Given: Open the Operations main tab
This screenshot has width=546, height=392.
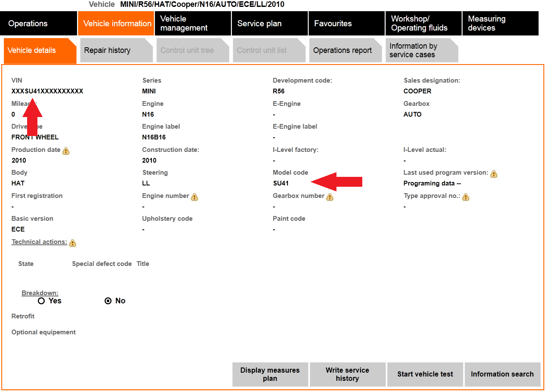Looking at the screenshot, I should point(38,24).
